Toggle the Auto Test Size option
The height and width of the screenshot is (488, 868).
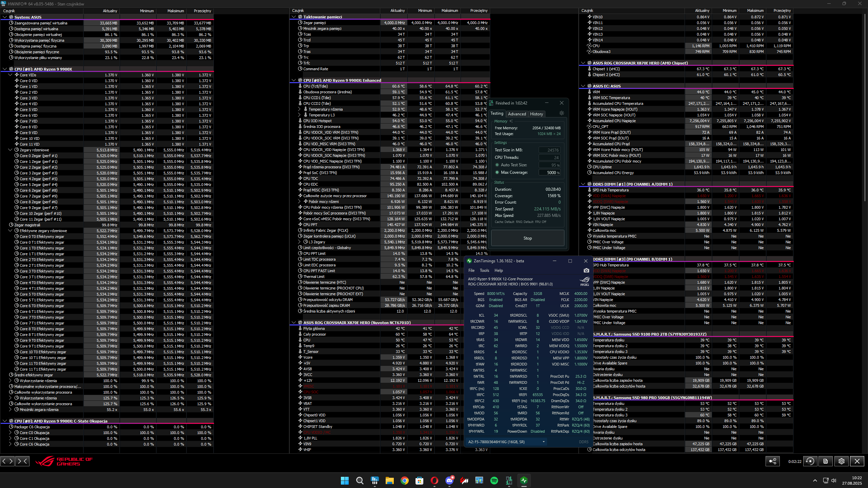pos(497,165)
